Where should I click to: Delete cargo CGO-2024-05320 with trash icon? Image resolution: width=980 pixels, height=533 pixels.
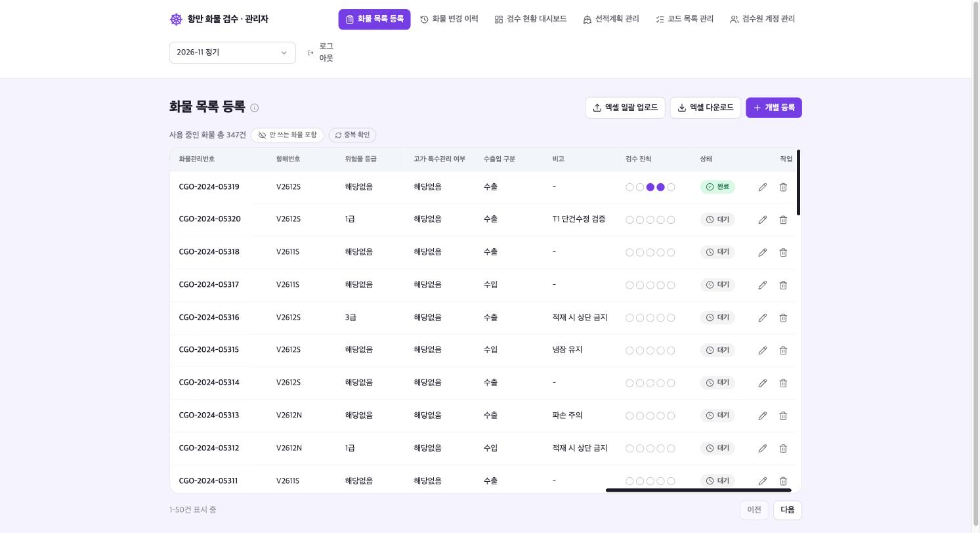click(783, 220)
